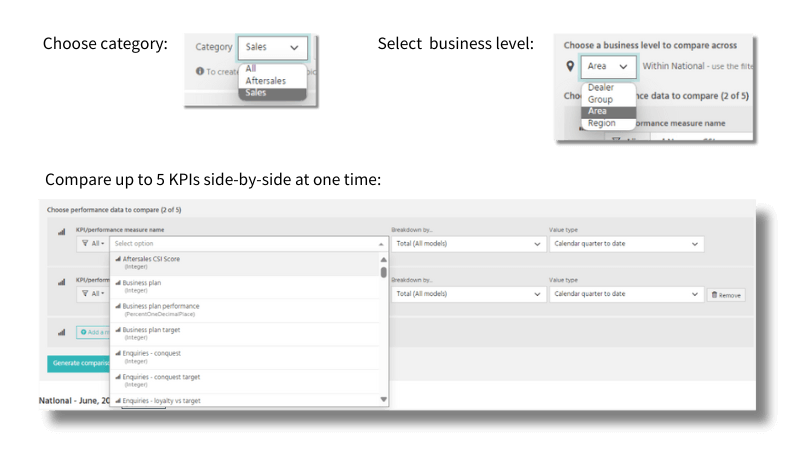Click the Generate comparison button
Viewport: 800px width, 450px height.
click(x=79, y=363)
